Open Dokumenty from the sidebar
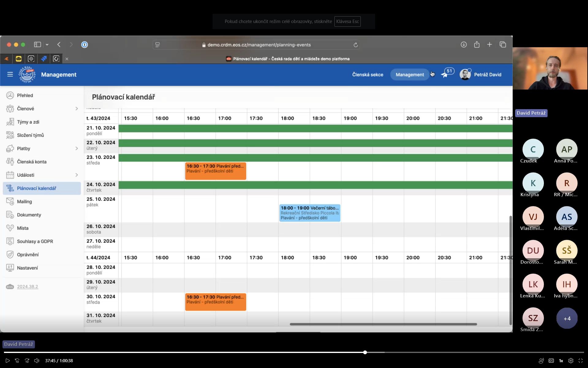The height and width of the screenshot is (368, 588). [x=29, y=215]
